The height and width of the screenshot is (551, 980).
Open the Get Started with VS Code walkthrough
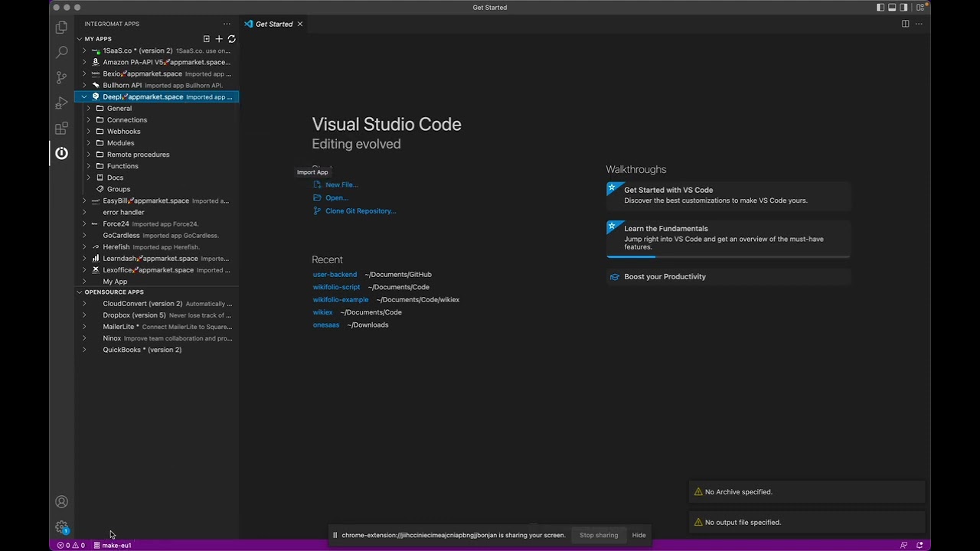728,195
